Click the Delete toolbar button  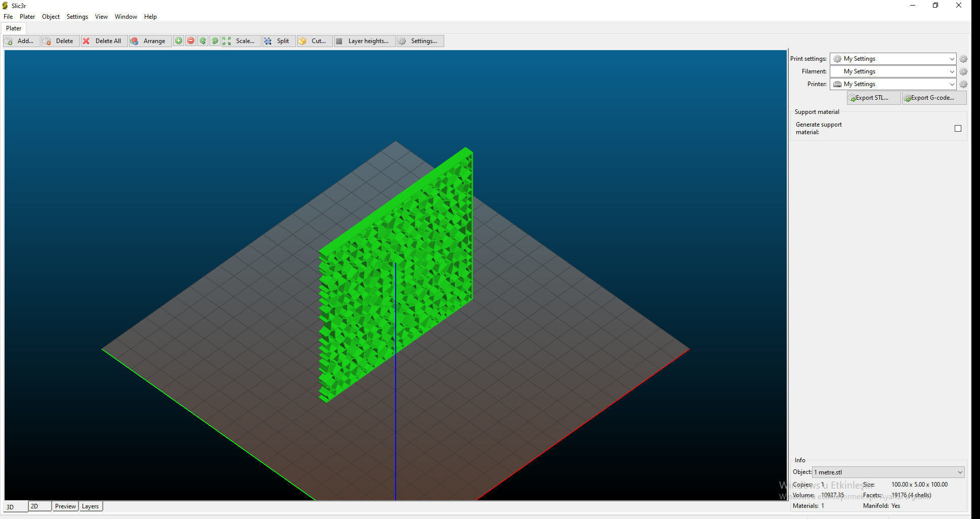click(60, 41)
